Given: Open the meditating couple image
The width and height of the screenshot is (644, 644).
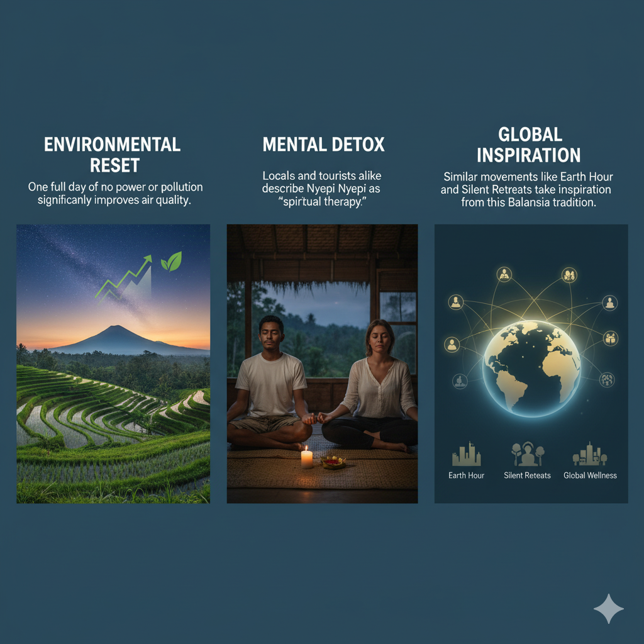Looking at the screenshot, I should pos(323,364).
